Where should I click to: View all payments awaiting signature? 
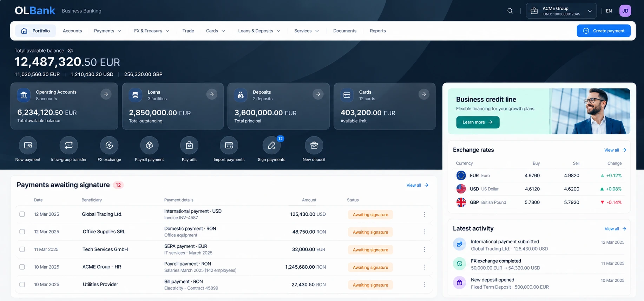pyautogui.click(x=418, y=185)
